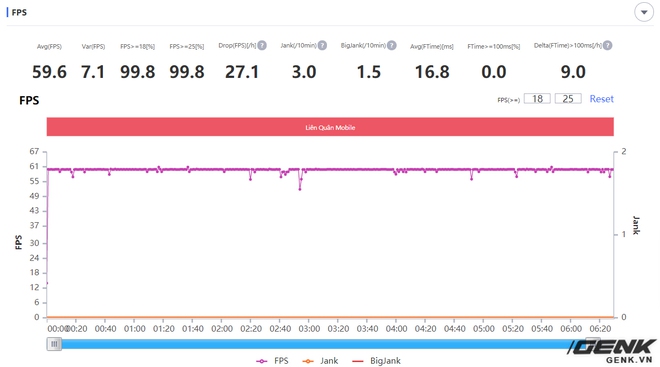Viewport: 660px width, 367px height.
Task: Open the BigJank(/10min) help question icon
Action: (391, 45)
